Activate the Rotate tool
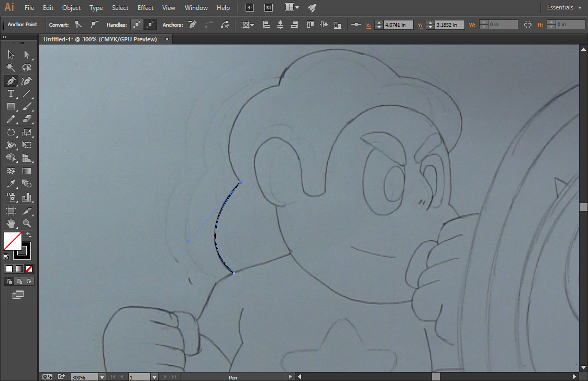Viewport: 588px width, 381px height. coord(11,132)
